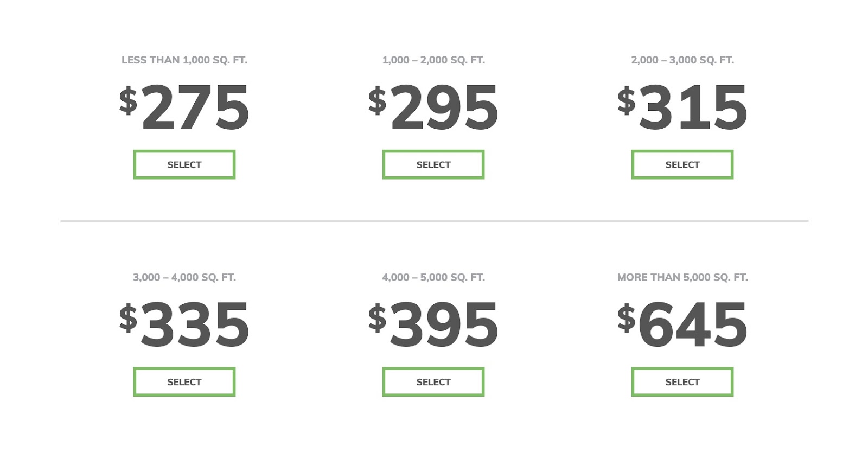Click the '3,000 – 4,000 sq. ft.' label
The height and width of the screenshot is (452, 868).
pyautogui.click(x=184, y=277)
